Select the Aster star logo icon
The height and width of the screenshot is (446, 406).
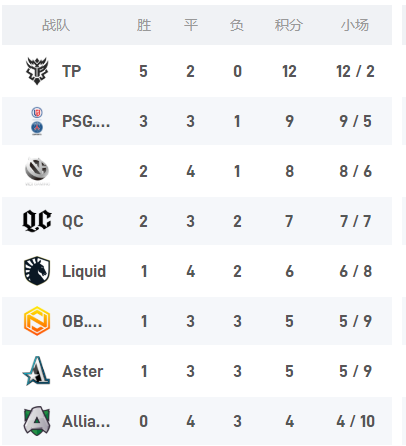point(36,371)
